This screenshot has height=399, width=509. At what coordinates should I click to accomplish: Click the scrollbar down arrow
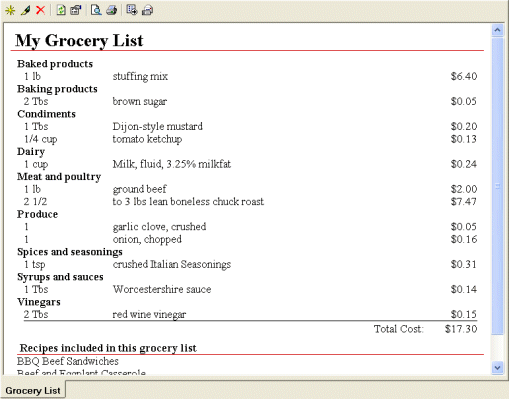(x=497, y=368)
